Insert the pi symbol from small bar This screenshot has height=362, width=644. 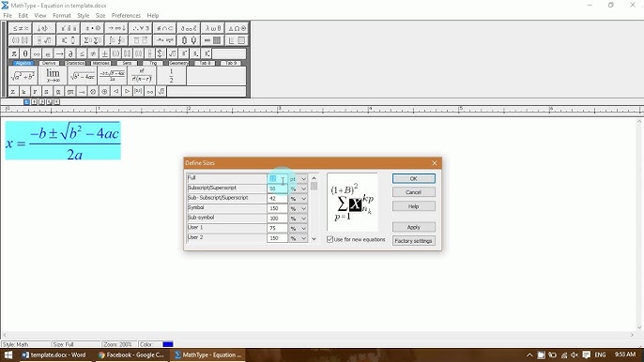(x=14, y=53)
